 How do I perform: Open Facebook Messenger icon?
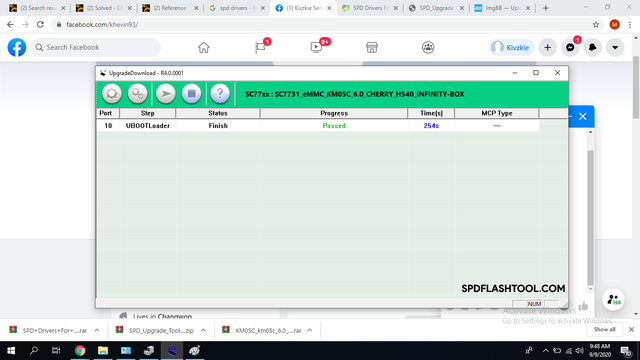coord(570,47)
